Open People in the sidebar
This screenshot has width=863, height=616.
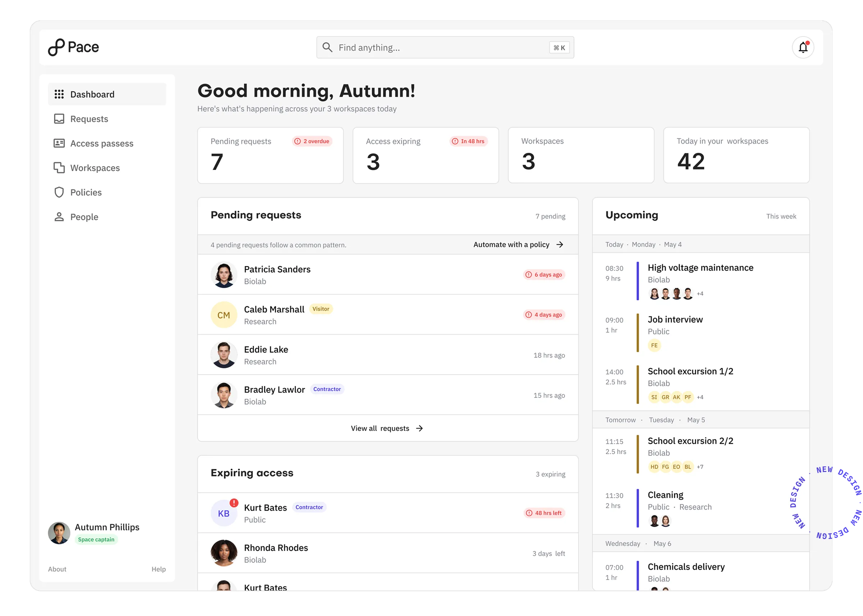(x=107, y=217)
